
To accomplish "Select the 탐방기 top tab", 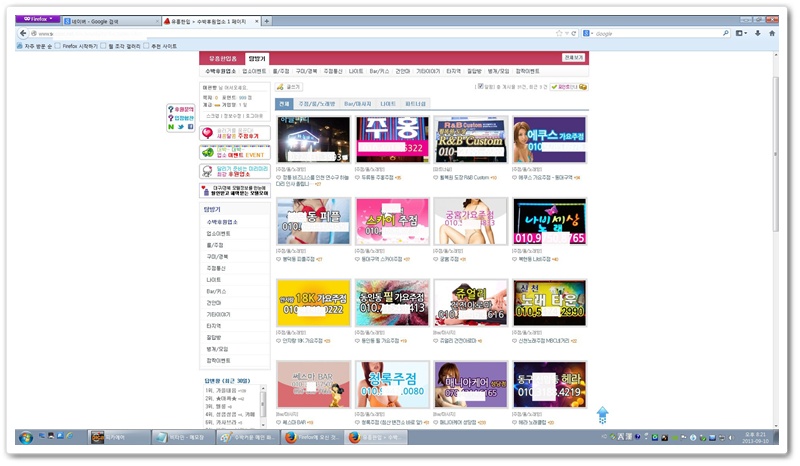I will pos(257,59).
